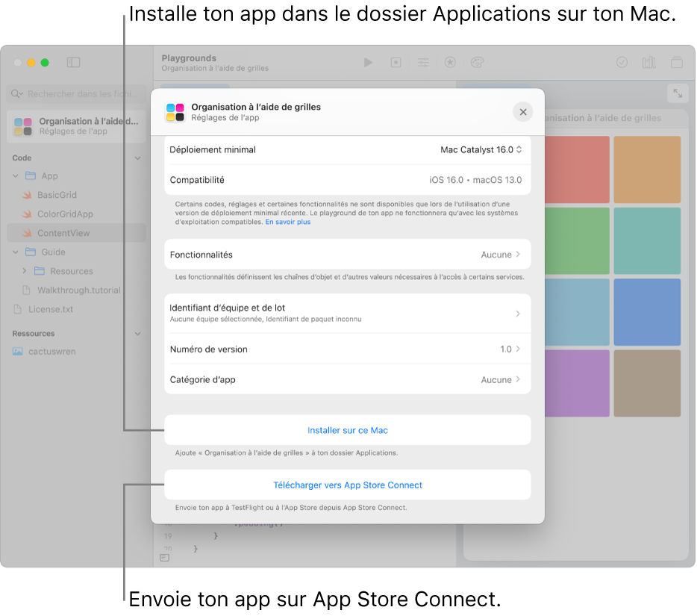This screenshot has height=616, width=697.
Task: Toggle the sidebar visibility icon
Action: point(73,63)
